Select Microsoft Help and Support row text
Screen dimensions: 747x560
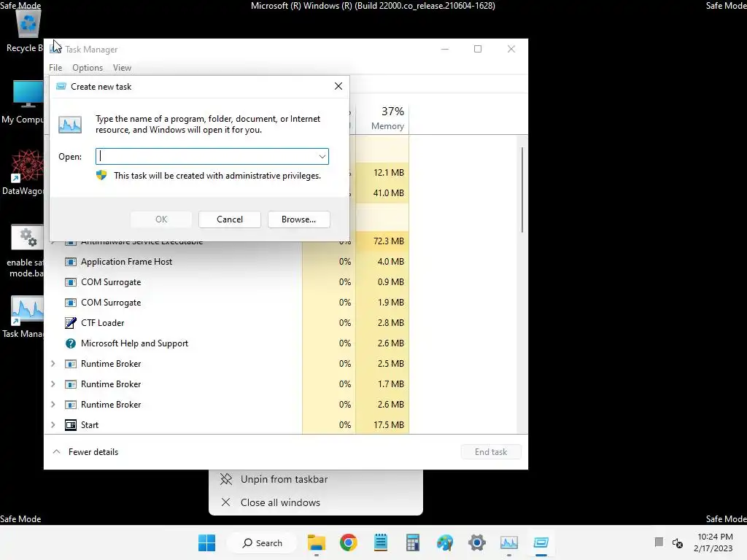point(134,343)
